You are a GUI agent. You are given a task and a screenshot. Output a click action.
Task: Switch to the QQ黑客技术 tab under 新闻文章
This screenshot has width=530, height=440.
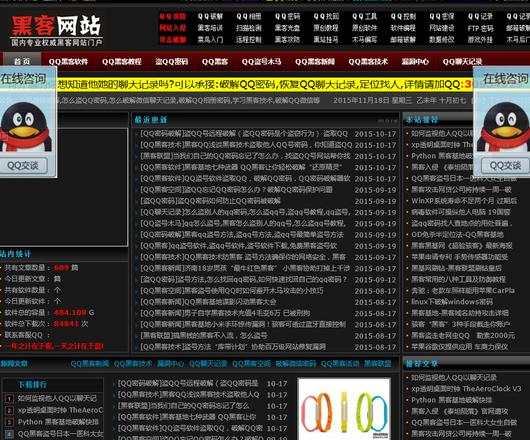click(133, 364)
